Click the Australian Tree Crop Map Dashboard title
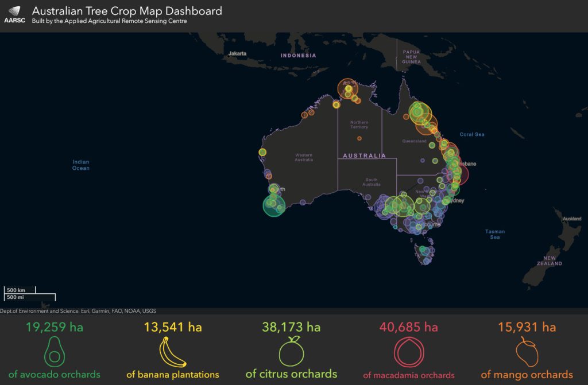Screen dimensions: 588x385 [127, 11]
